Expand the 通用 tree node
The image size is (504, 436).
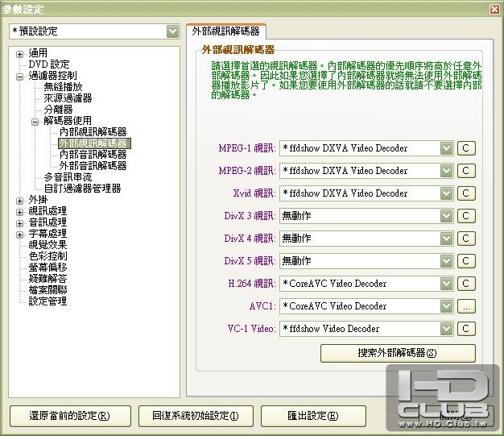point(19,54)
